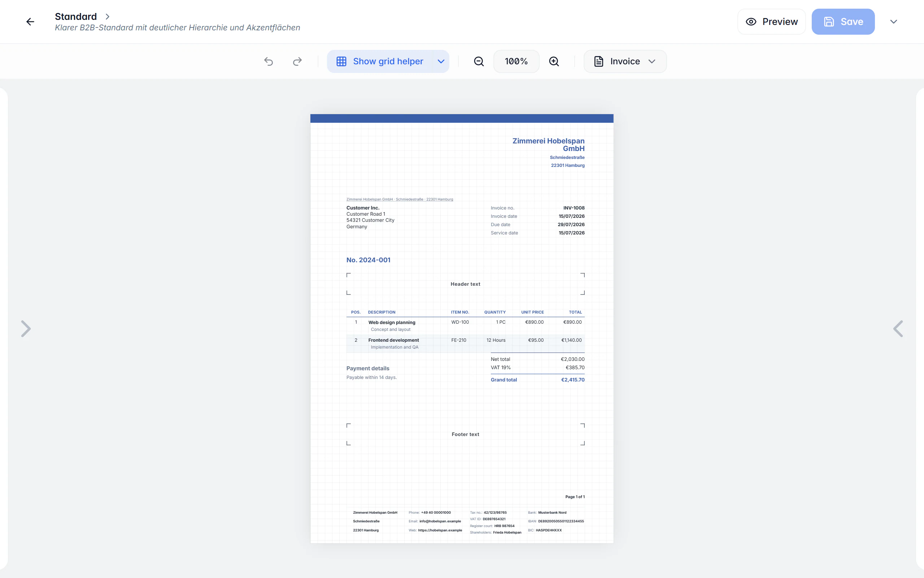This screenshot has height=578, width=924.
Task: Click the 12 Hours quantity cell
Action: [496, 340]
